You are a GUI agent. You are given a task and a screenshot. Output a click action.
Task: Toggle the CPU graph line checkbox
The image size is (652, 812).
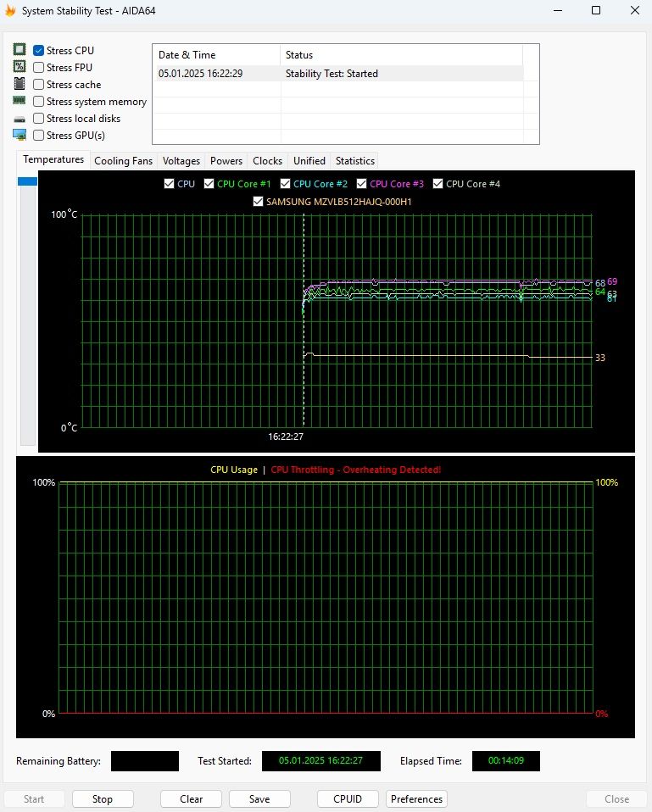(x=169, y=184)
